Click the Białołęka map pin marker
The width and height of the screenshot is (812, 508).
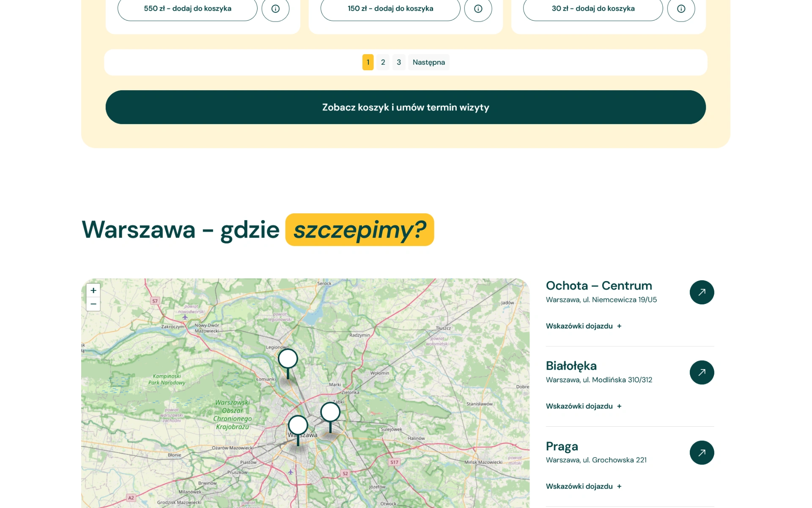288,359
